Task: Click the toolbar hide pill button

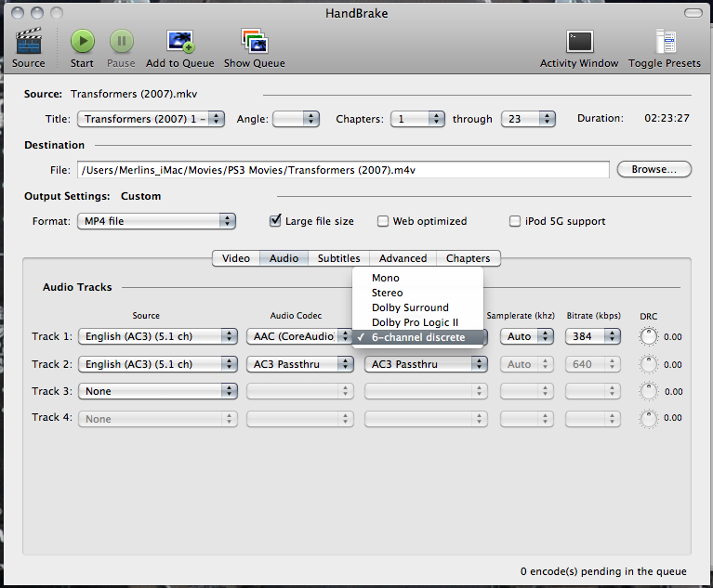Action: 693,13
